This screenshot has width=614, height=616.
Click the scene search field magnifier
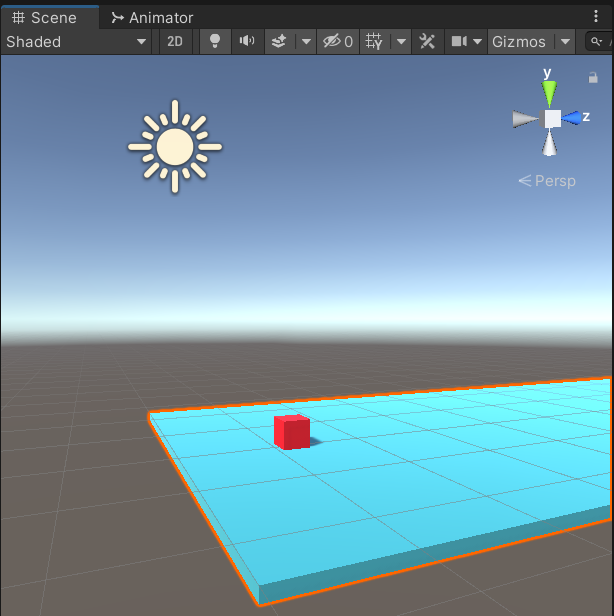pyautogui.click(x=596, y=42)
